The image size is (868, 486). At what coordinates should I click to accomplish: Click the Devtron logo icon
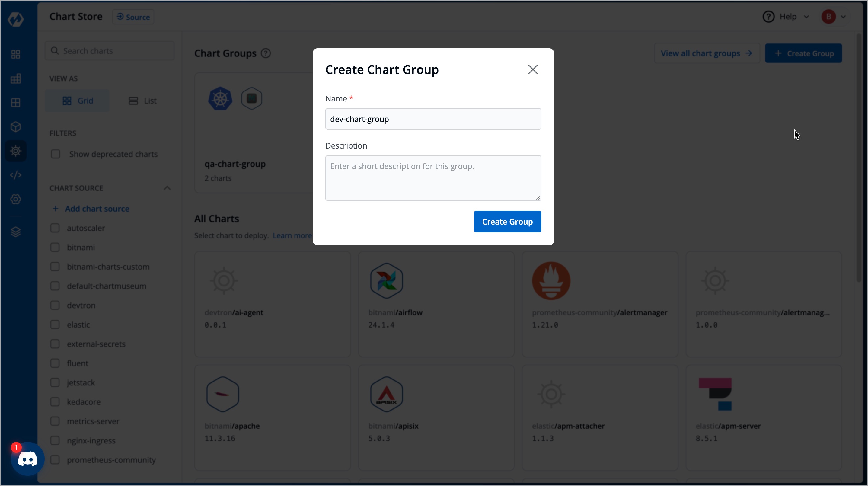[15, 19]
